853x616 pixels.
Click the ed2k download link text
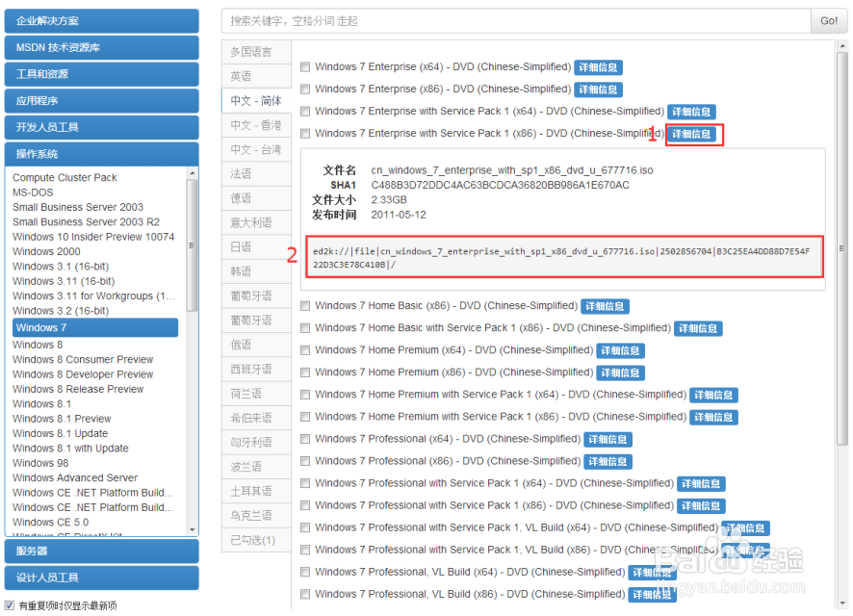pyautogui.click(x=561, y=258)
